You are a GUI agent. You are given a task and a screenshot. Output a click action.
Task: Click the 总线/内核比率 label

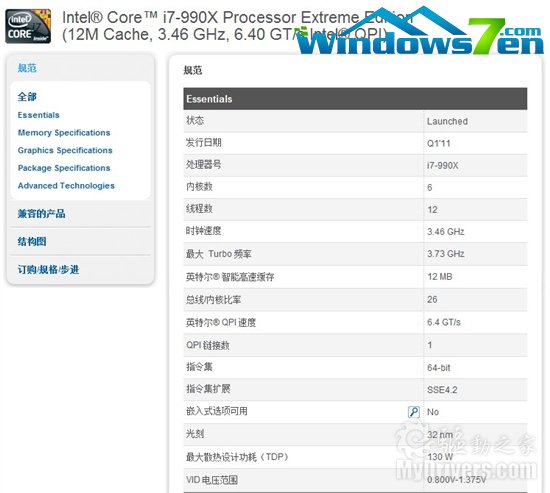click(x=214, y=300)
